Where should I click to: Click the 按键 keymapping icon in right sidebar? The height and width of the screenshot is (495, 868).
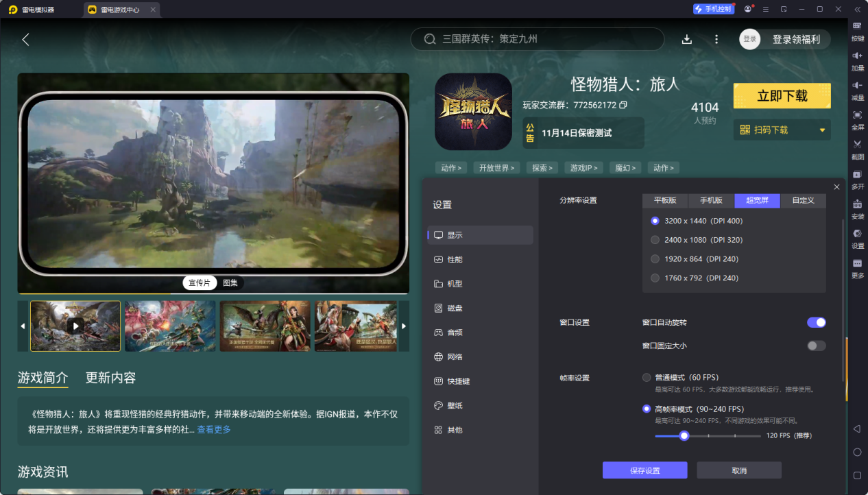click(857, 26)
